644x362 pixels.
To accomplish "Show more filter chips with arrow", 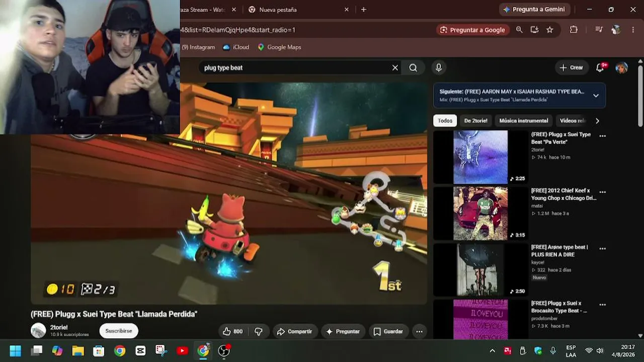I will [x=597, y=121].
